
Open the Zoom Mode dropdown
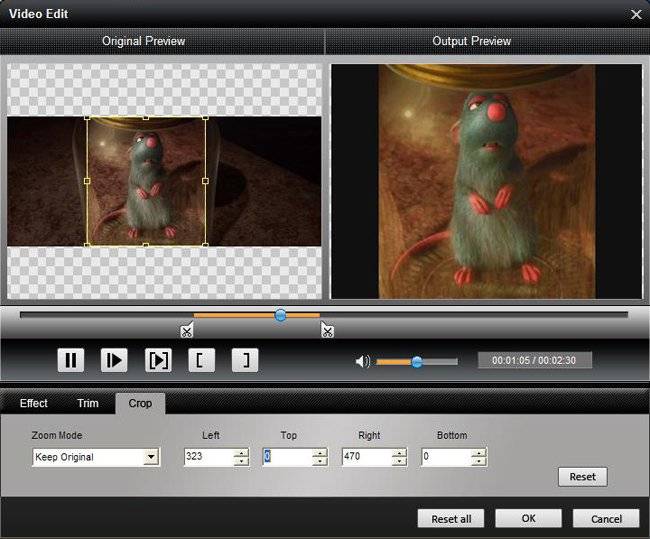pyautogui.click(x=151, y=457)
